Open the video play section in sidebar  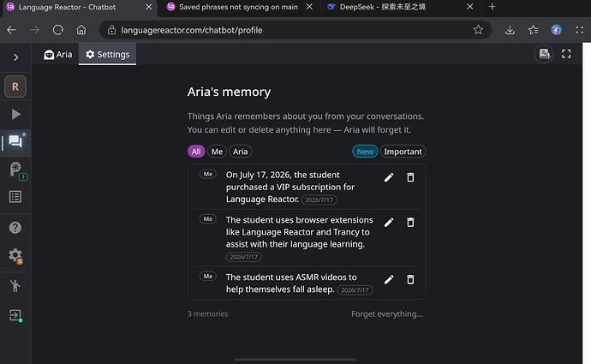pyautogui.click(x=15, y=114)
